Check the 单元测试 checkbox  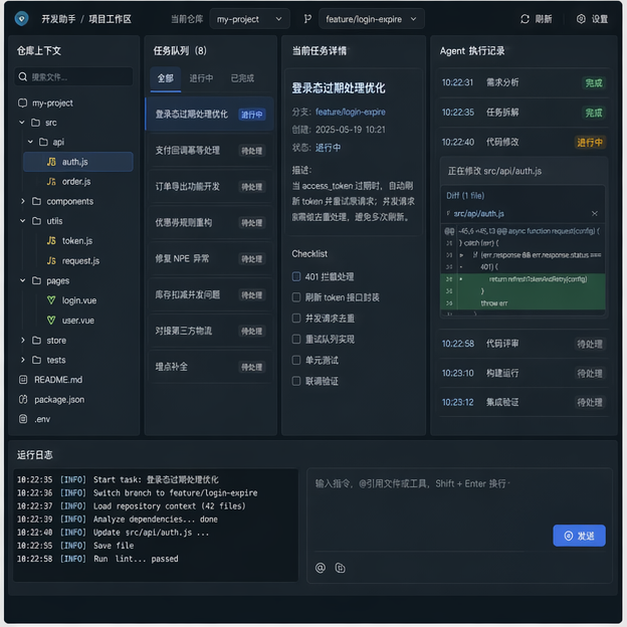coord(296,360)
